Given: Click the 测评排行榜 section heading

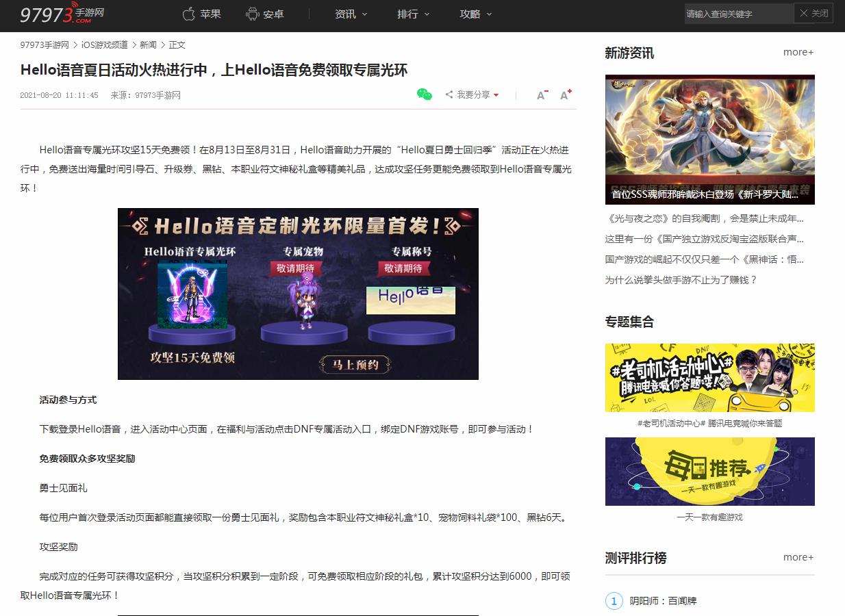Looking at the screenshot, I should click(x=635, y=558).
